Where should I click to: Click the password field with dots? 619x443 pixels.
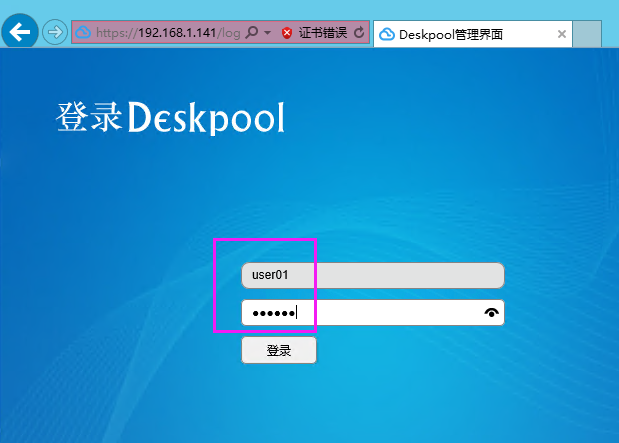click(x=373, y=313)
